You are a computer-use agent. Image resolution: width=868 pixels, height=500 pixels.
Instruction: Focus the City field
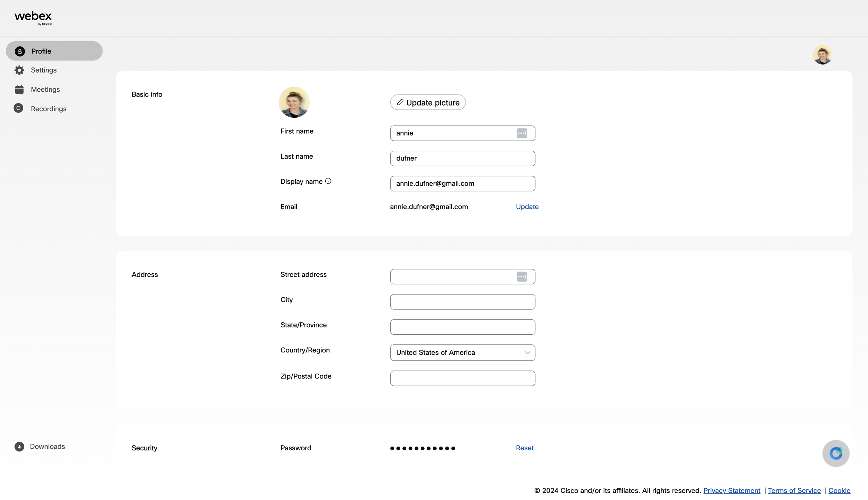point(462,302)
